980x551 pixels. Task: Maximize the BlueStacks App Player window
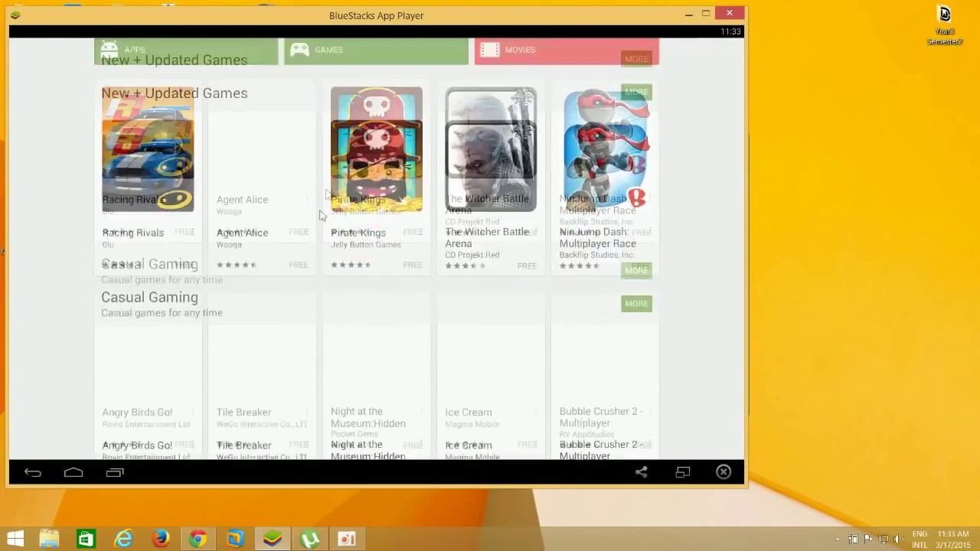point(706,14)
